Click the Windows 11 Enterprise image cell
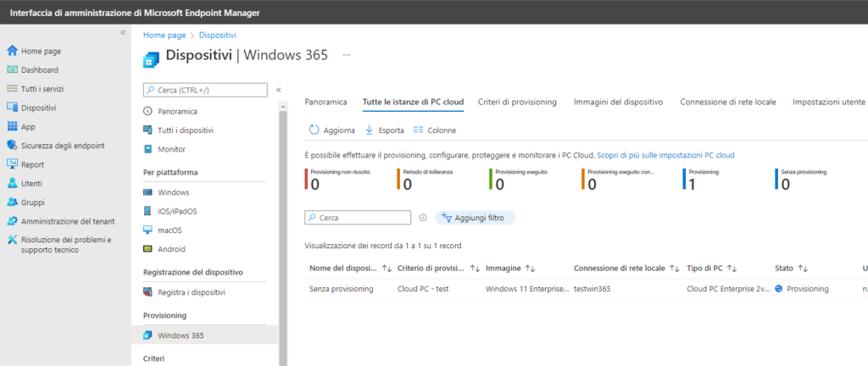This screenshot has width=868, height=366. point(527,289)
